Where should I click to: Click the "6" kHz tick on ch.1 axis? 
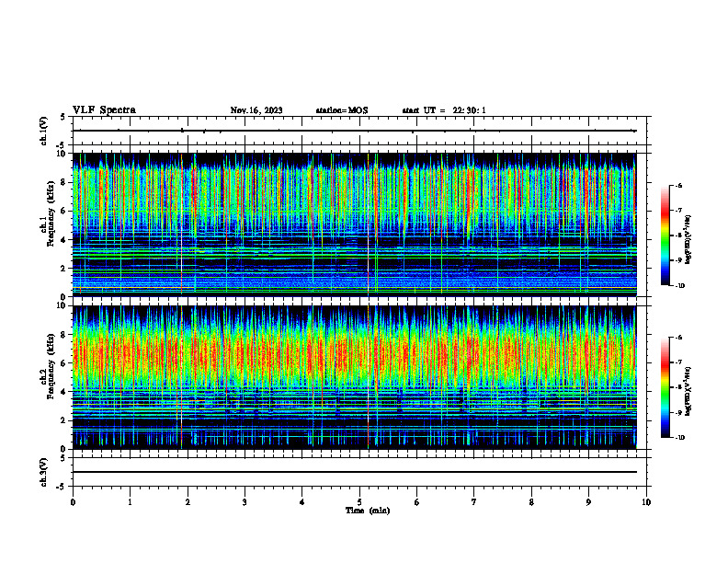64,211
